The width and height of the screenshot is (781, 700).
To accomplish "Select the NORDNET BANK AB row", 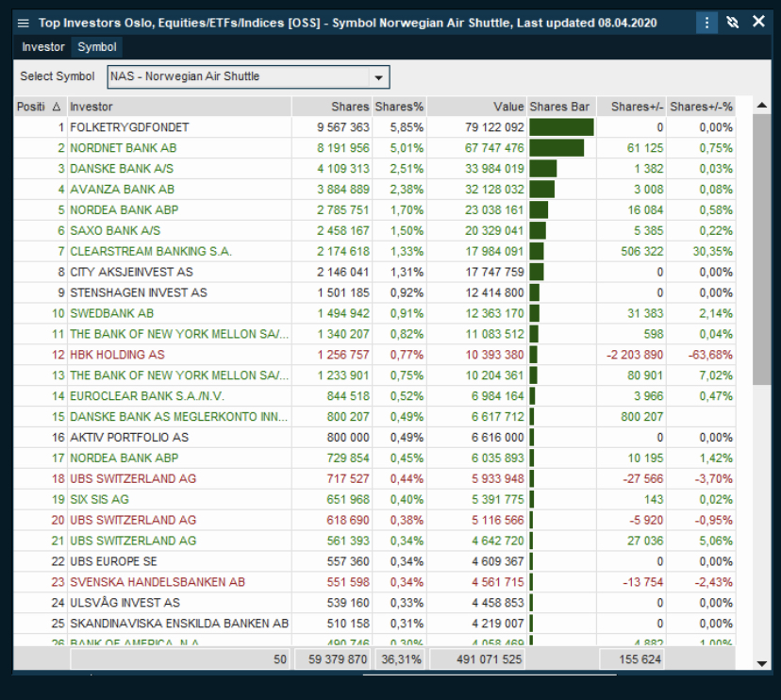I will [x=374, y=148].
